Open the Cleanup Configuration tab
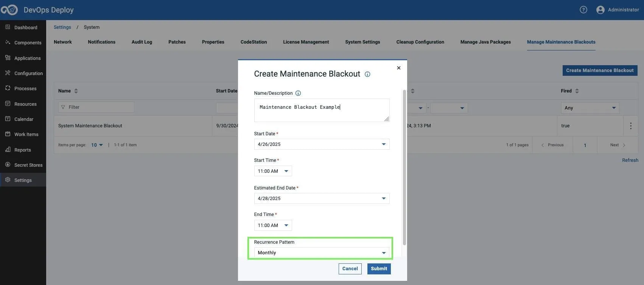The width and height of the screenshot is (644, 285). 420,42
